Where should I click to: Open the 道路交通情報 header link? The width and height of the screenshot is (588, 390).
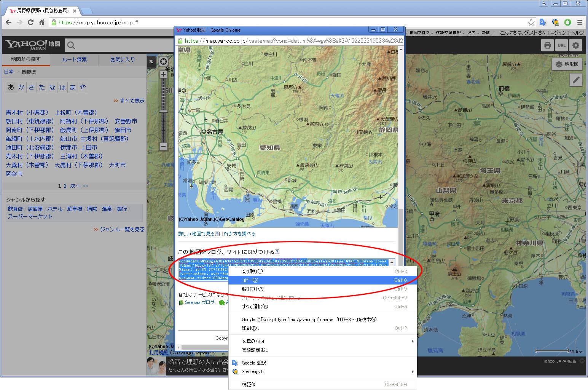tap(448, 33)
